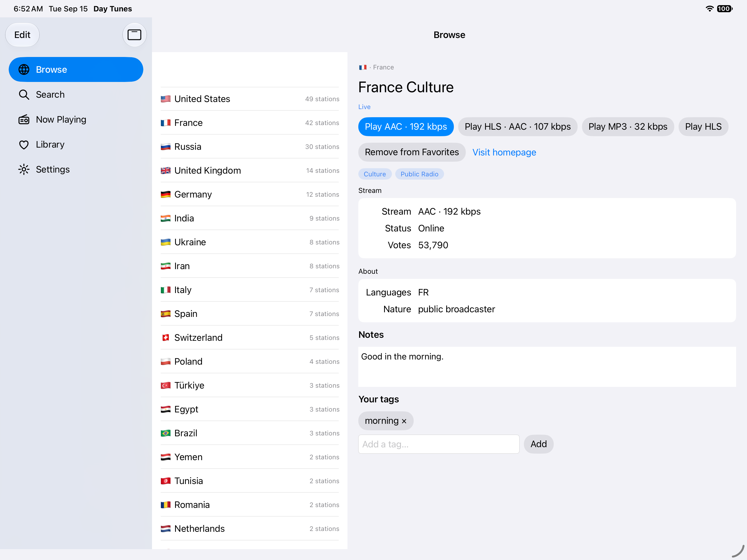This screenshot has width=747, height=560.
Task: Select Spain in the country list
Action: click(x=250, y=314)
